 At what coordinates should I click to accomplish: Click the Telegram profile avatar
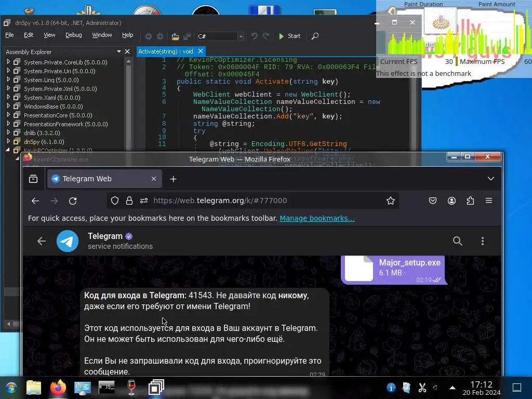click(x=68, y=241)
